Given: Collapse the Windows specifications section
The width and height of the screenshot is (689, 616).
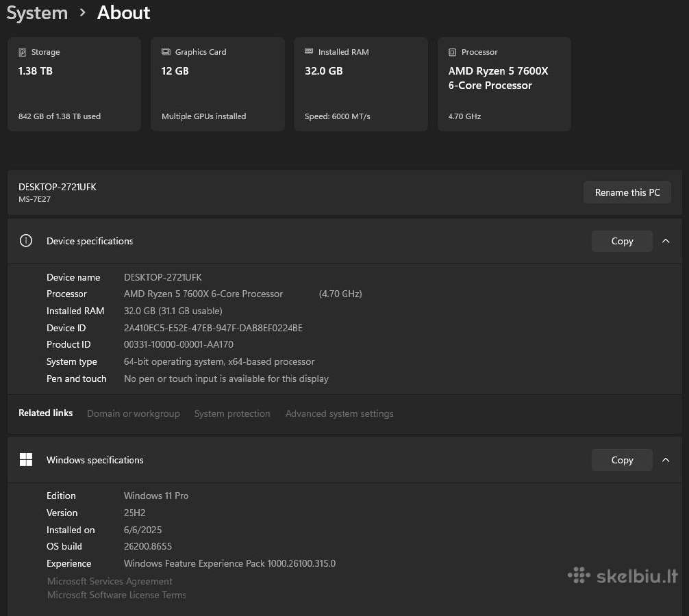Looking at the screenshot, I should (x=666, y=460).
